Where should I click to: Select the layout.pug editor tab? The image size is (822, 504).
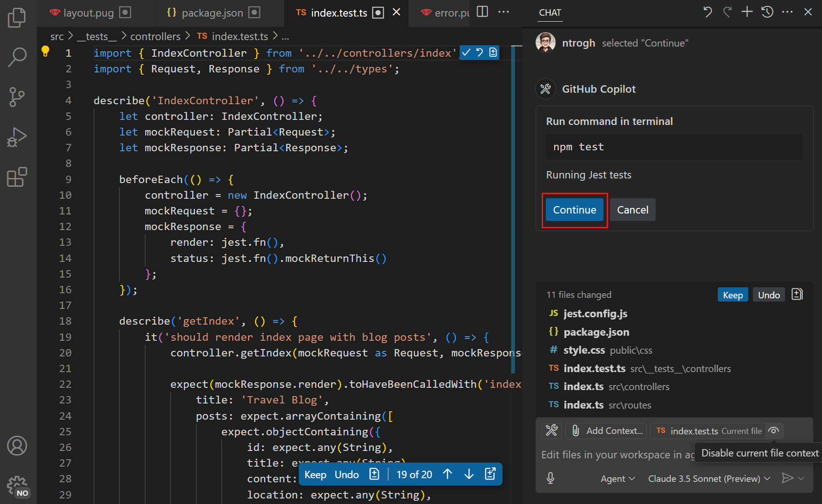tap(88, 12)
